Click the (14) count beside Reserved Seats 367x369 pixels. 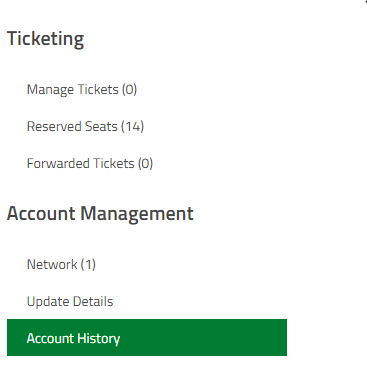click(x=132, y=127)
